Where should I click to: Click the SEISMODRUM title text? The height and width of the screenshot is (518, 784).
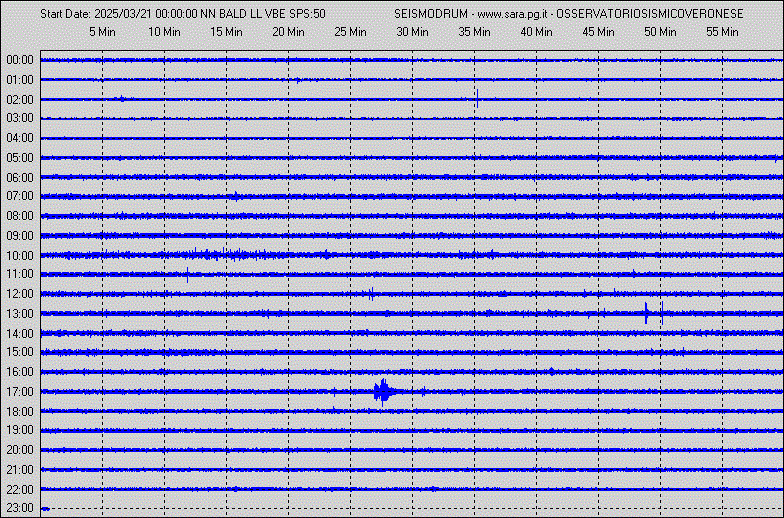430,14
